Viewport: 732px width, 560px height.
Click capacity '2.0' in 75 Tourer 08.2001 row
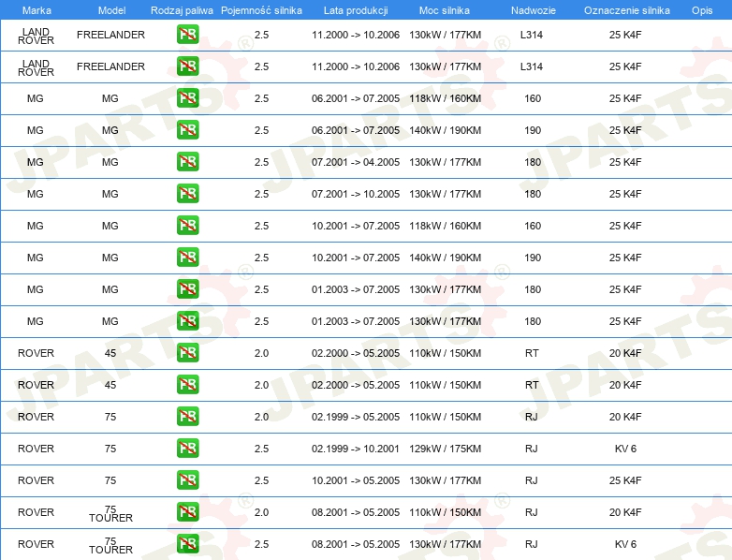[261, 512]
